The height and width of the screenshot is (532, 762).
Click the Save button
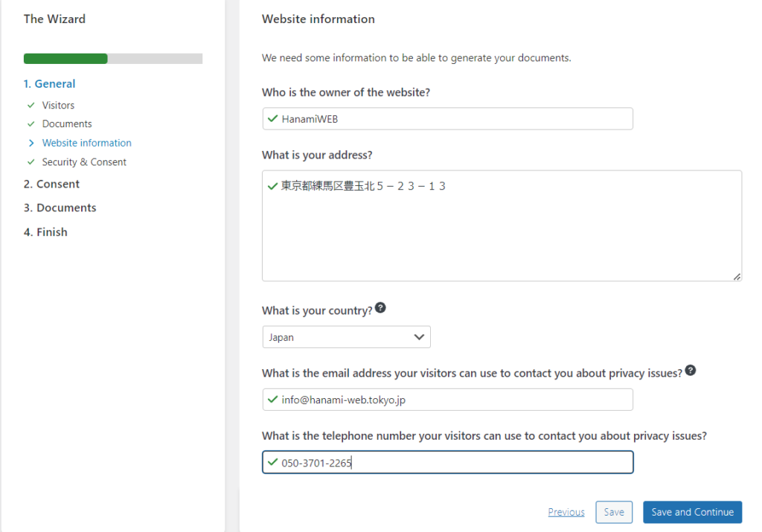(x=614, y=512)
